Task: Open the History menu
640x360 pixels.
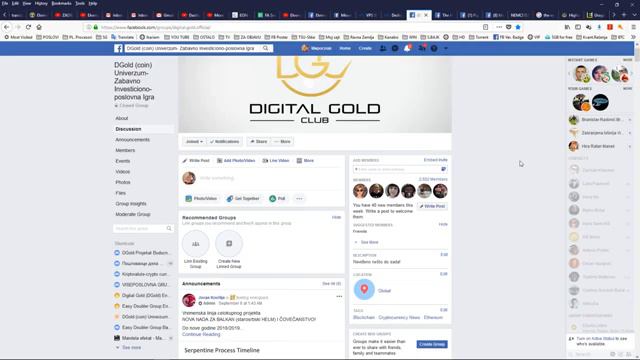Action: click(41, 3)
